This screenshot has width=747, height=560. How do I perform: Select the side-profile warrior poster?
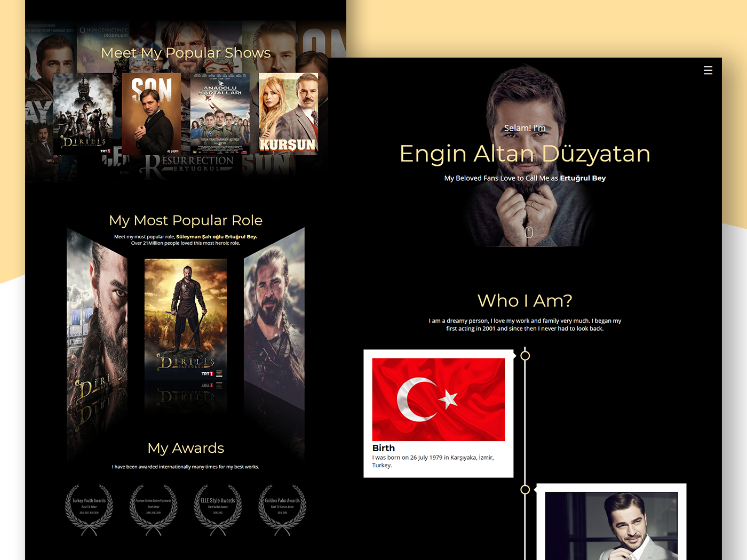click(274, 320)
